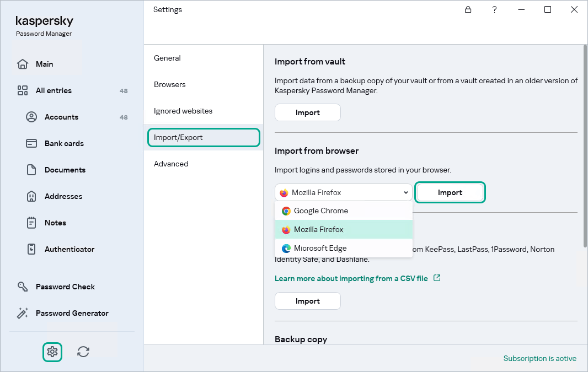Click Import next to the browser dropdown

450,192
